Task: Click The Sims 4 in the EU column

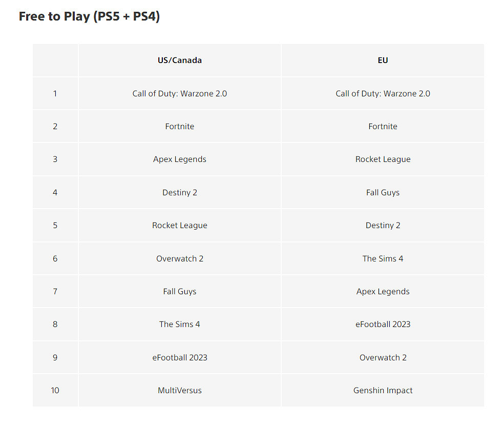Action: (383, 259)
